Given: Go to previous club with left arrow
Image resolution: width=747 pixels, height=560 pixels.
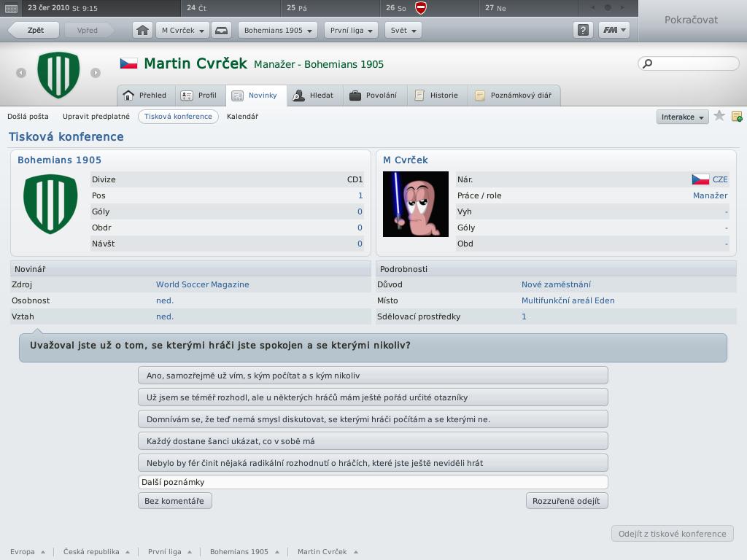Looking at the screenshot, I should (21, 72).
